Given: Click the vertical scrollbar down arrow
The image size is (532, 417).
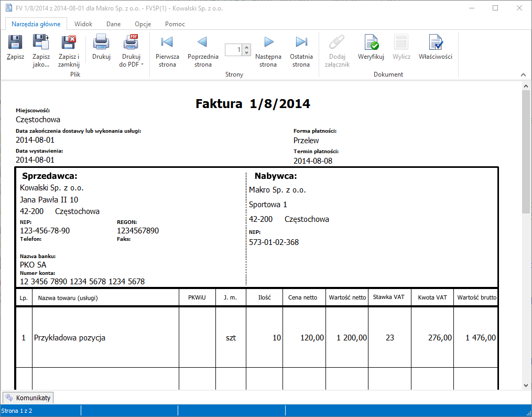Looking at the screenshot, I should click(x=526, y=385).
